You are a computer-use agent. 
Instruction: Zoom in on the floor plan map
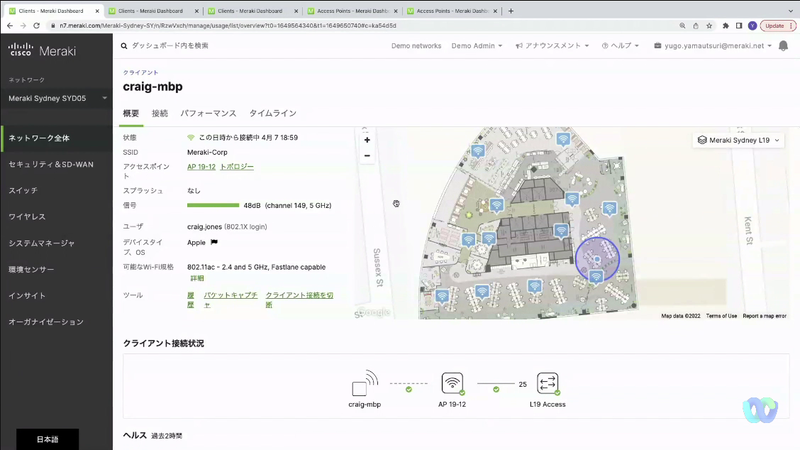click(x=367, y=140)
